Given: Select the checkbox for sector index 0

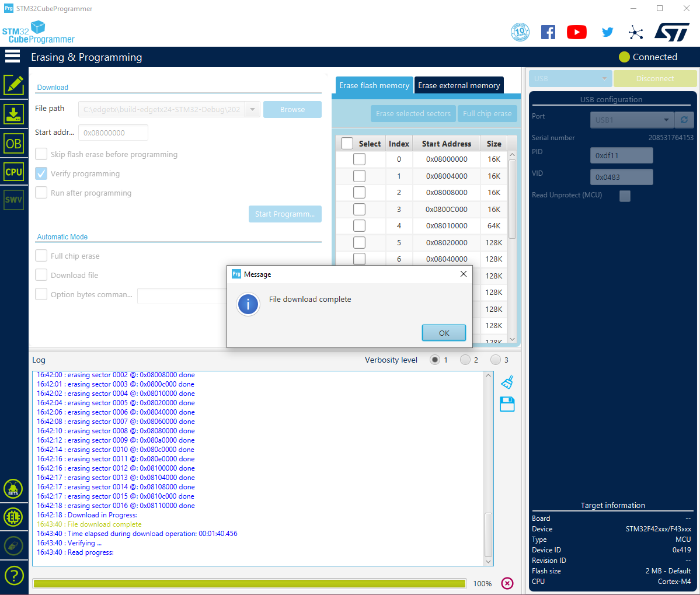Looking at the screenshot, I should coord(359,159).
